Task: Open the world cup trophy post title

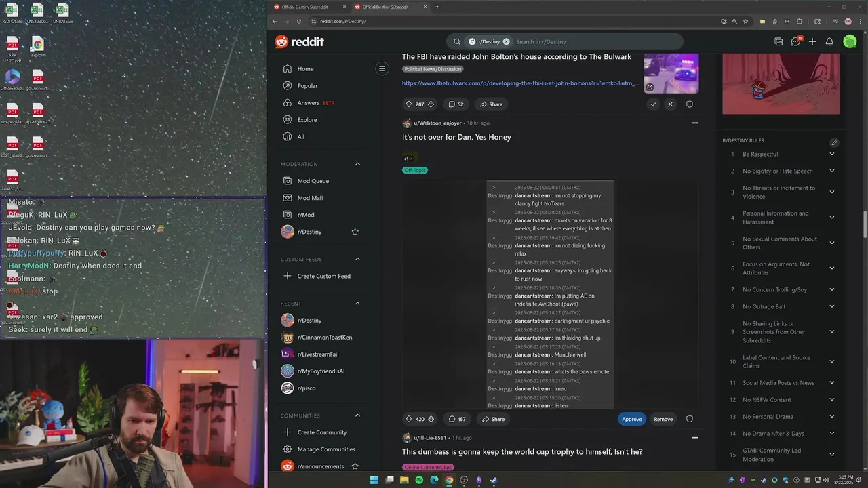Action: tap(522, 452)
